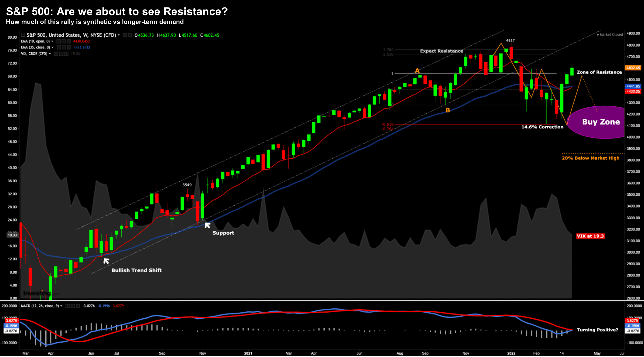This screenshot has width=644, height=357.
Task: Remove the EMA (10, open, 0) indicator
Action: coord(69,41)
